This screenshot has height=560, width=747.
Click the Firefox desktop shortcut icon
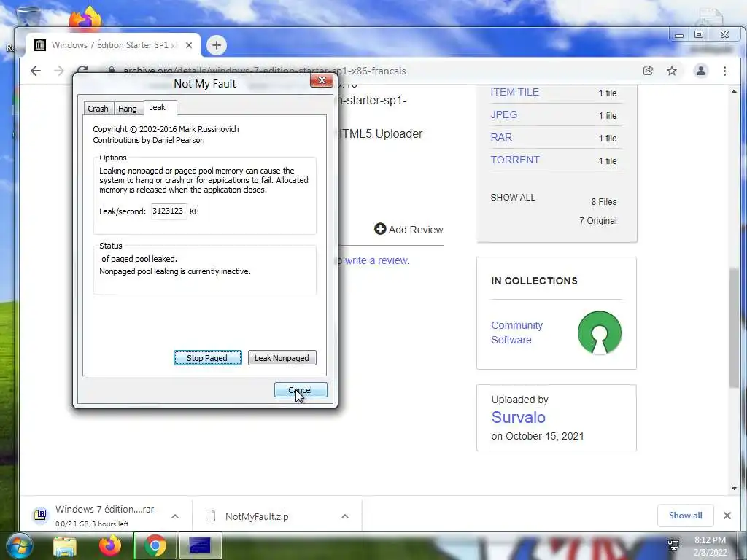tap(85, 18)
